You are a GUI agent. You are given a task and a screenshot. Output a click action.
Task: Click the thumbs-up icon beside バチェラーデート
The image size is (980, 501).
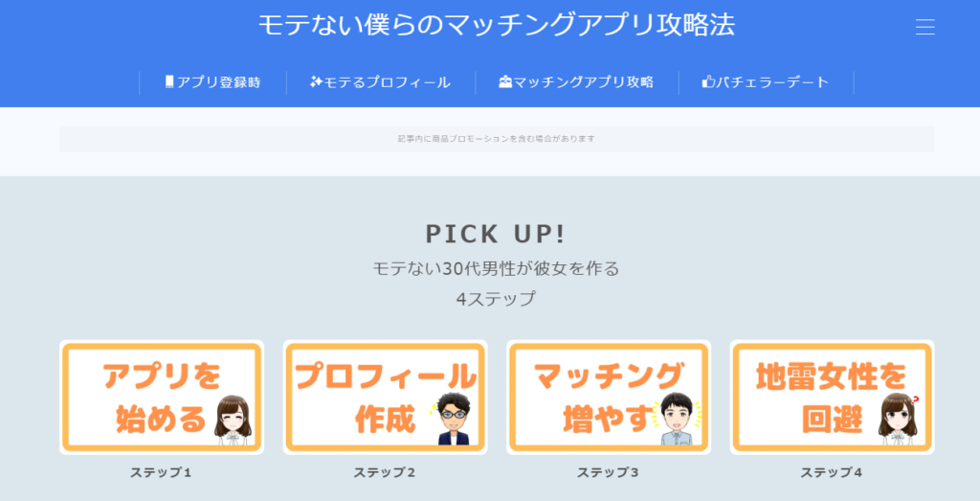[708, 82]
